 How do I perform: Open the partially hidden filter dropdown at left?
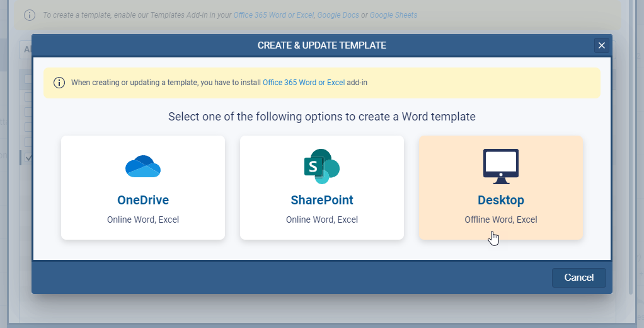pos(25,49)
